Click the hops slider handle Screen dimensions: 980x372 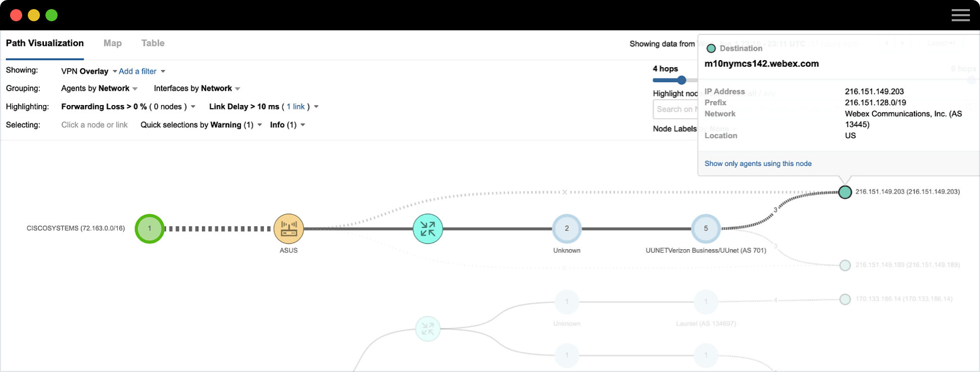[x=681, y=80]
